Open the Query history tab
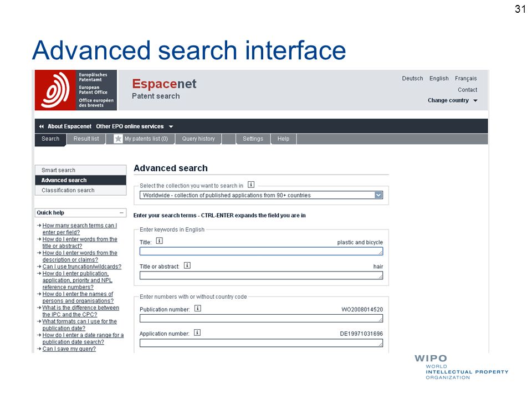Viewport: 532px width, 399px height. click(198, 139)
